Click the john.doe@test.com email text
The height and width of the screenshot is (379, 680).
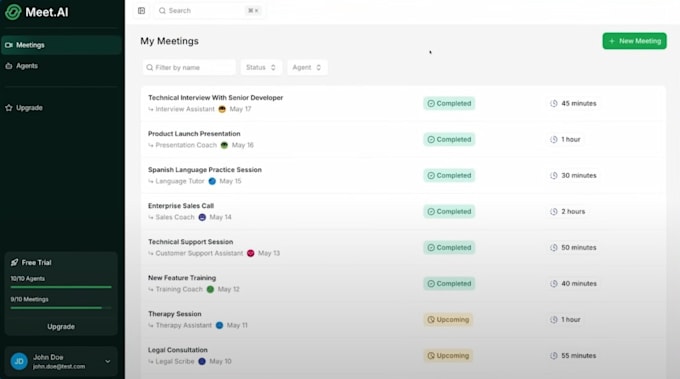click(x=59, y=366)
